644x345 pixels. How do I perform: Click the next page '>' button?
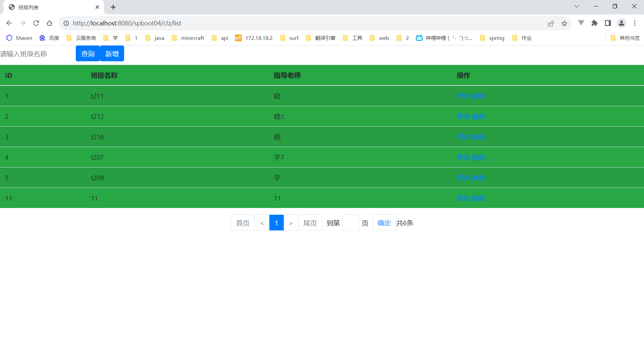(x=291, y=223)
